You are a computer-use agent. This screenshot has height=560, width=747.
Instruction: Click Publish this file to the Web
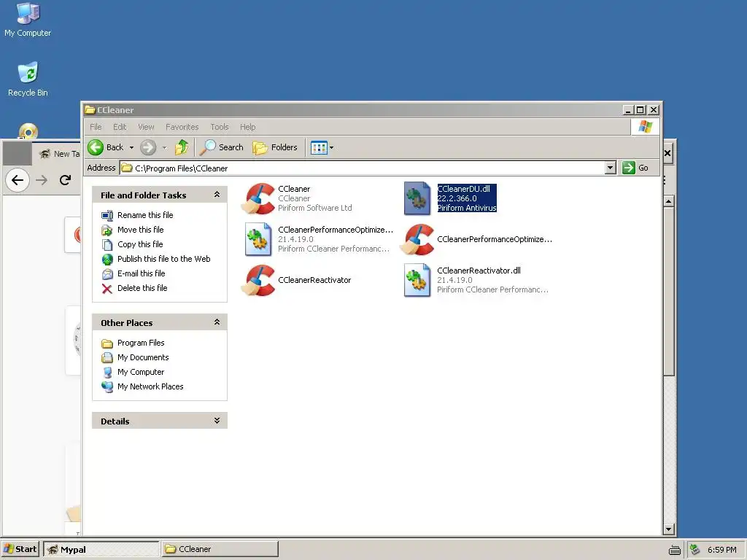click(164, 259)
